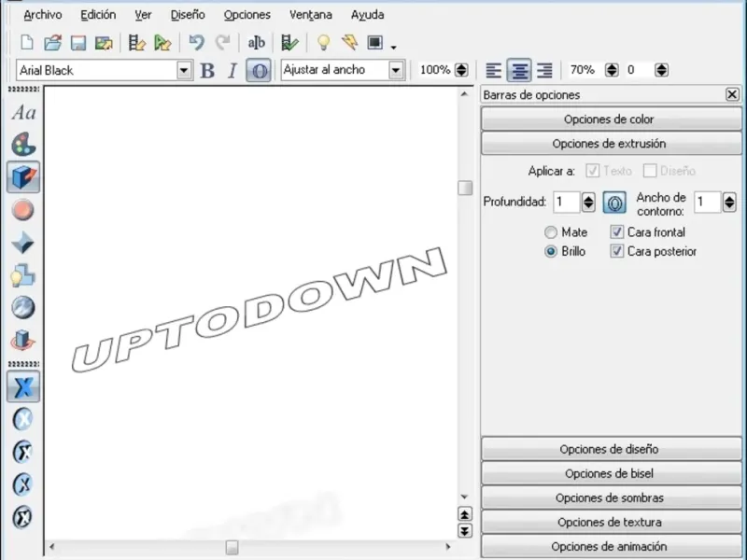Redo the last action
This screenshot has width=747, height=560.
[222, 43]
